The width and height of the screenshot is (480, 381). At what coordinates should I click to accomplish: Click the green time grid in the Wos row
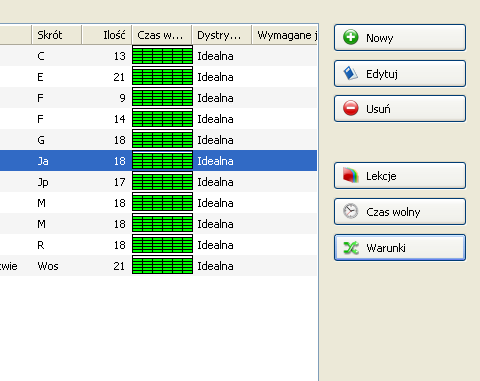point(162,265)
